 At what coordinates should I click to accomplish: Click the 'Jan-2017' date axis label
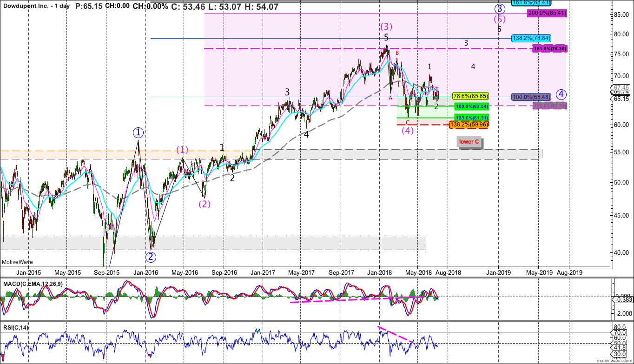click(x=263, y=272)
